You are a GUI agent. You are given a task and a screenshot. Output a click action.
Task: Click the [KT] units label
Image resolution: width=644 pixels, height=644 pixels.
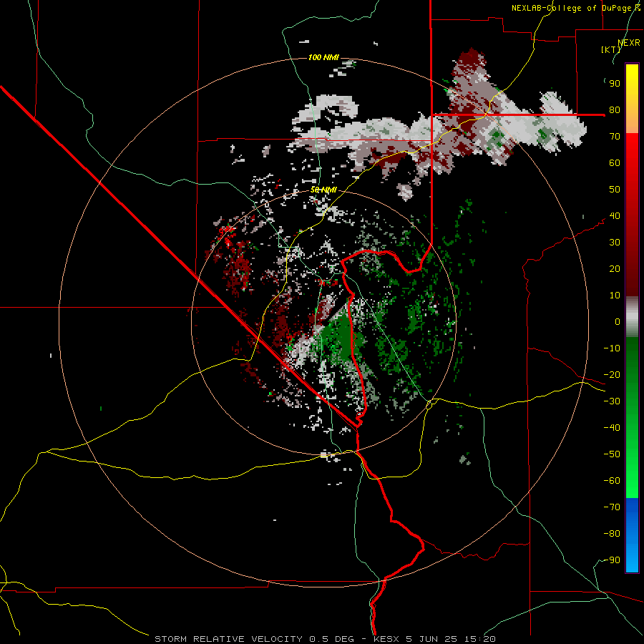click(610, 49)
